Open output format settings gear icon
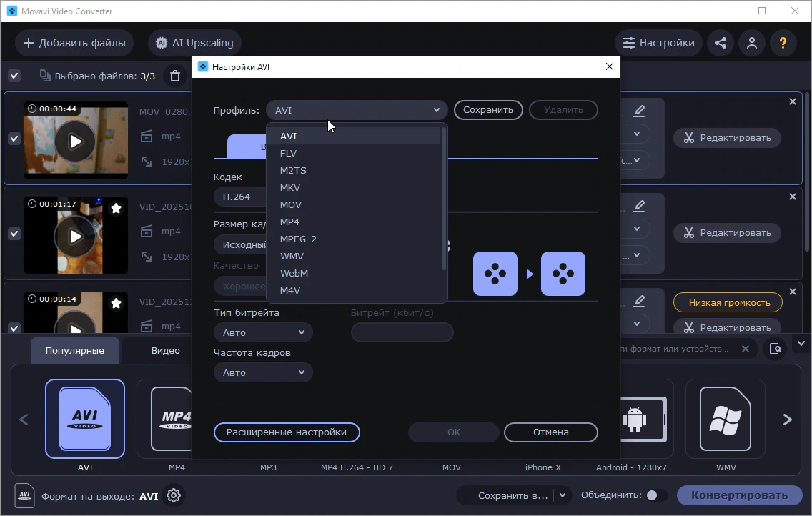The image size is (812, 516). [x=174, y=495]
